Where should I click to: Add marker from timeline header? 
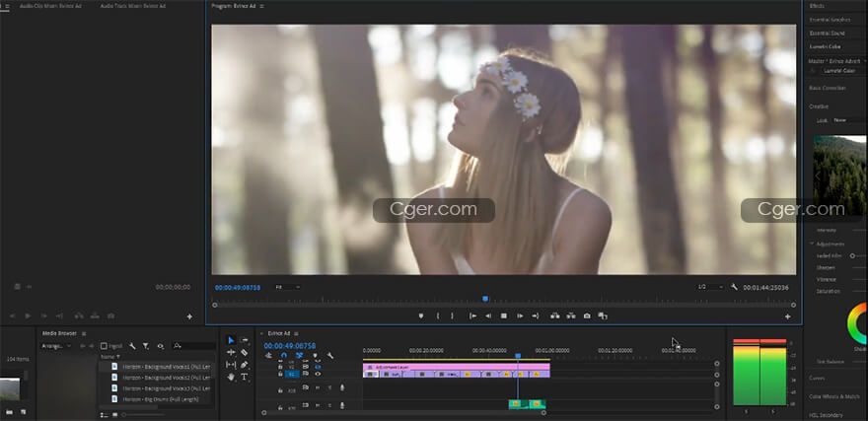click(x=315, y=356)
